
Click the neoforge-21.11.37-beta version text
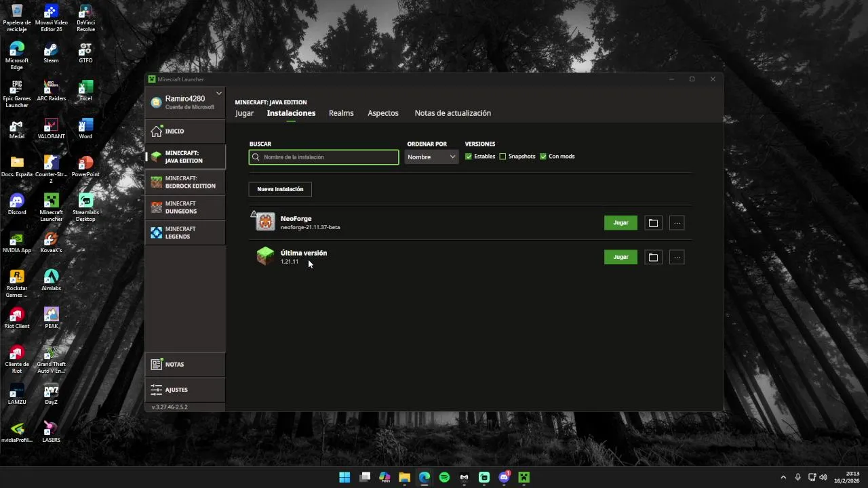[x=310, y=227]
